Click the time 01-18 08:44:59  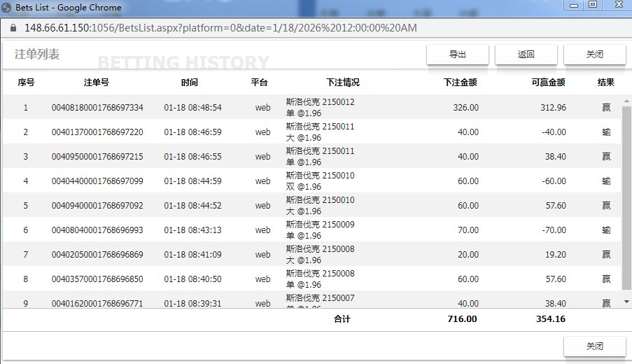pos(192,181)
